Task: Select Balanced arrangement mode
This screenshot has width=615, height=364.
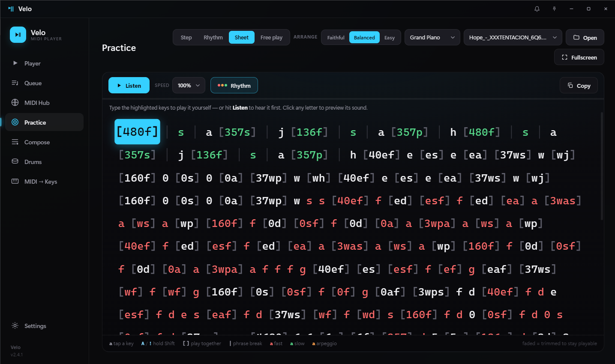Action: click(x=364, y=38)
